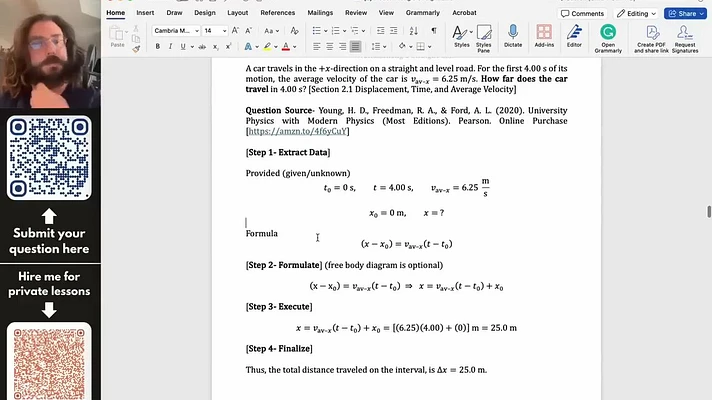Apply red font color
Image resolution: width=712 pixels, height=400 pixels.
point(286,47)
